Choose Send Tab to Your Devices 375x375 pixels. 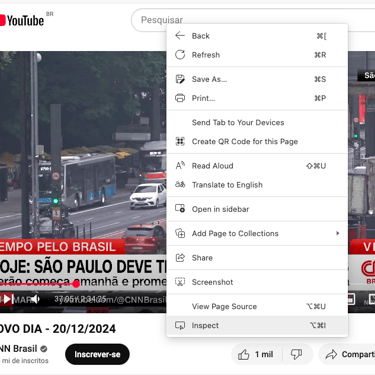(257, 122)
